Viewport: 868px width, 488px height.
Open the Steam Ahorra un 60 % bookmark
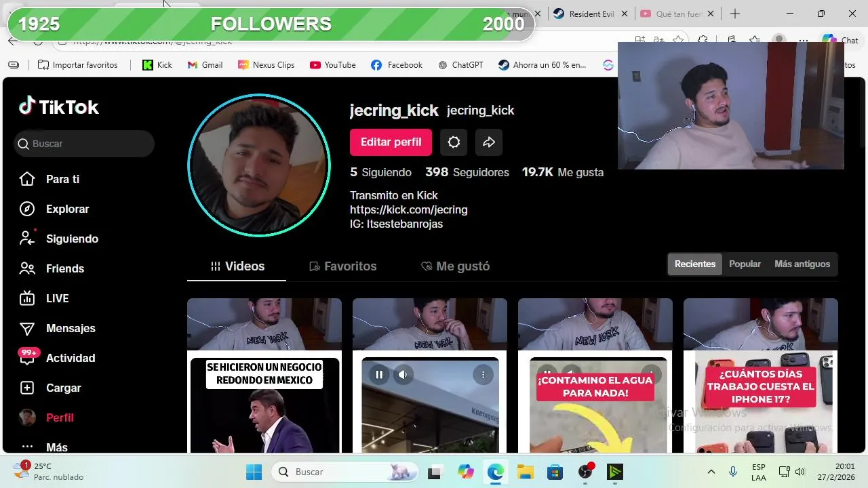click(542, 65)
